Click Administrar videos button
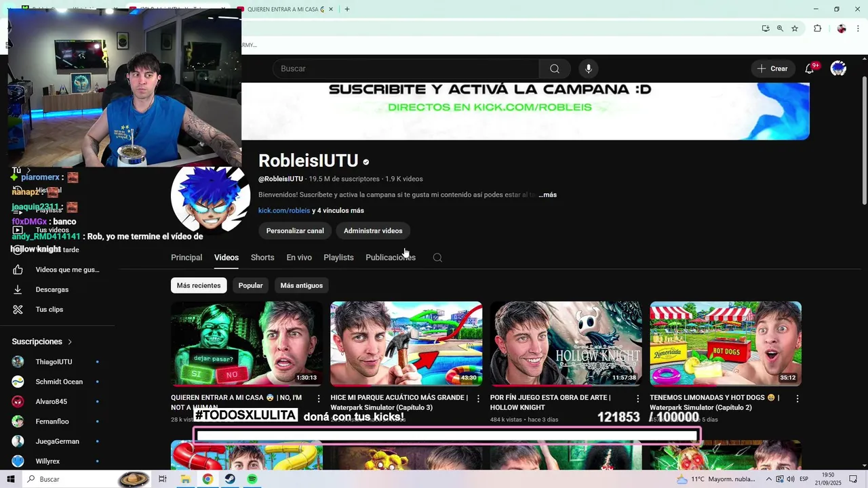This screenshot has height=488, width=868. (373, 230)
